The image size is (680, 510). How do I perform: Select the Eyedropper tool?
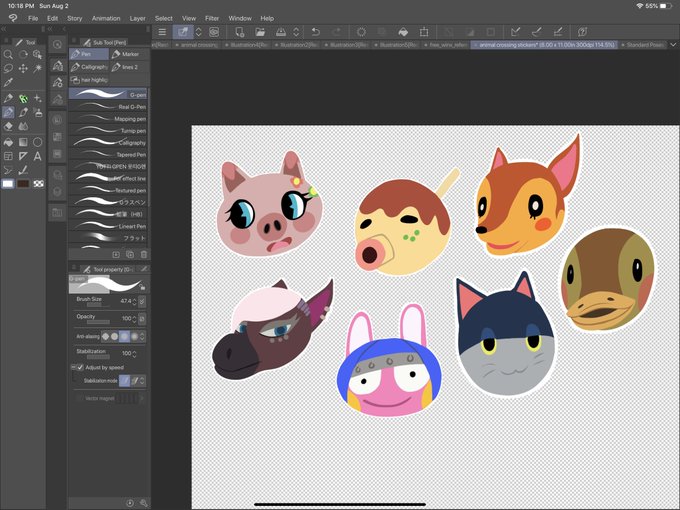(x=8, y=82)
